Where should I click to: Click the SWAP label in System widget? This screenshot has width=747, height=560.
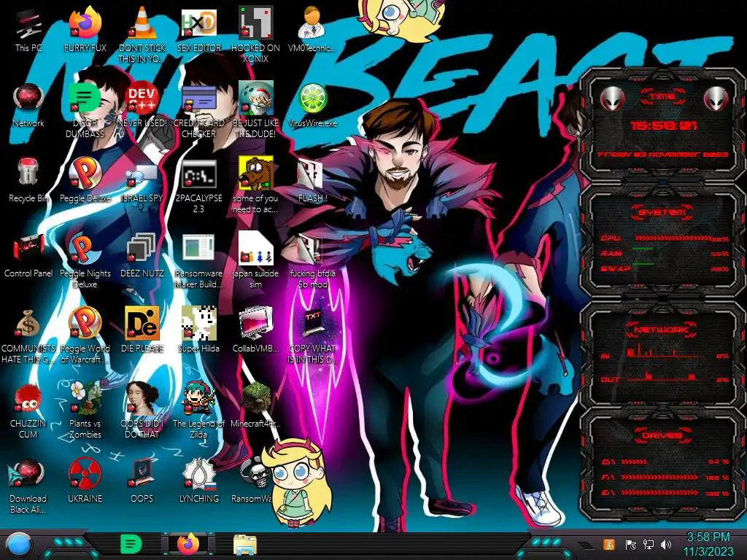tap(616, 268)
